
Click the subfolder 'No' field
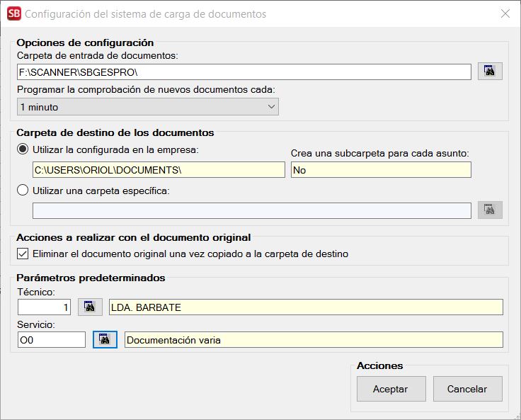click(380, 170)
